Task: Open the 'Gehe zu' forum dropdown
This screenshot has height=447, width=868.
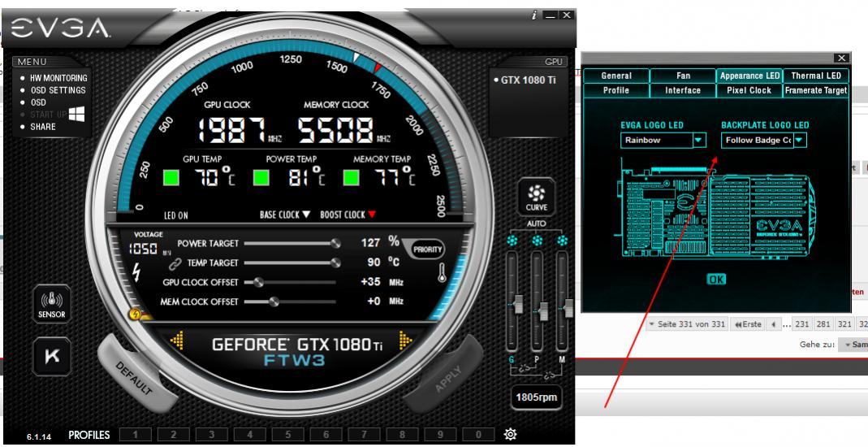Action: pyautogui.click(x=853, y=345)
